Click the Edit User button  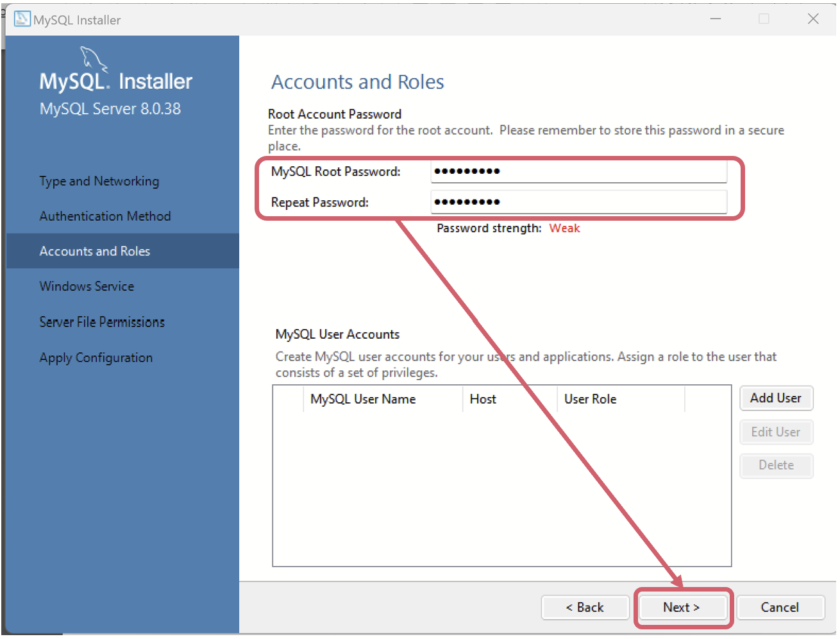(x=776, y=432)
